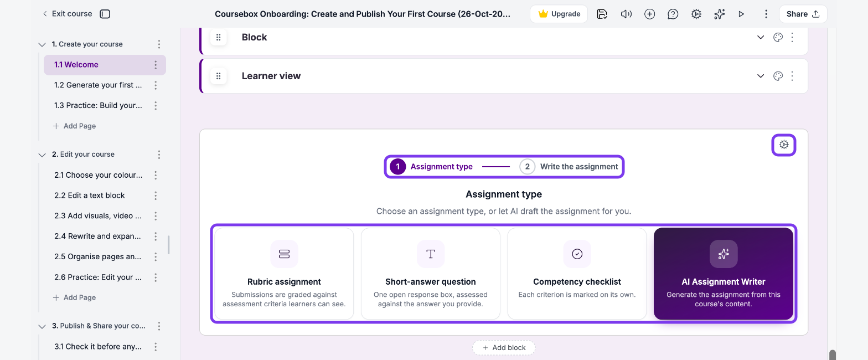
Task: Click the Share button
Action: pos(803,14)
